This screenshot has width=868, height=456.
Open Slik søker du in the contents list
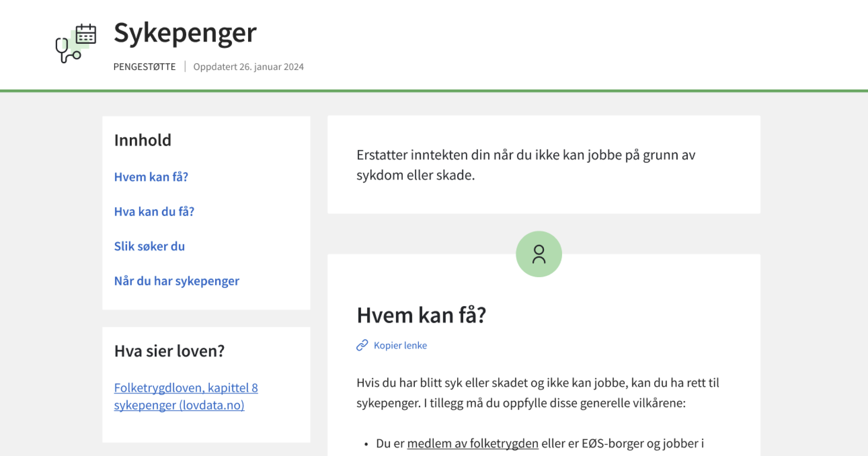(149, 246)
